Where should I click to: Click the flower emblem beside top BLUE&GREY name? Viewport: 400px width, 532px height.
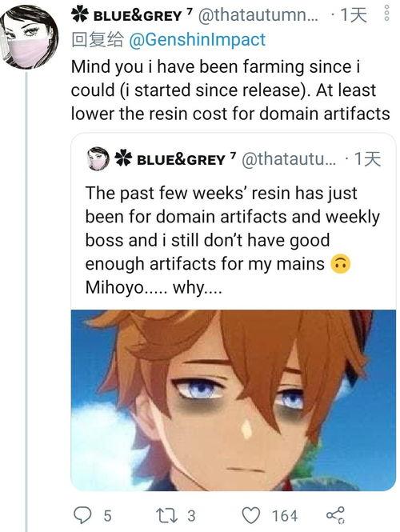(x=80, y=15)
